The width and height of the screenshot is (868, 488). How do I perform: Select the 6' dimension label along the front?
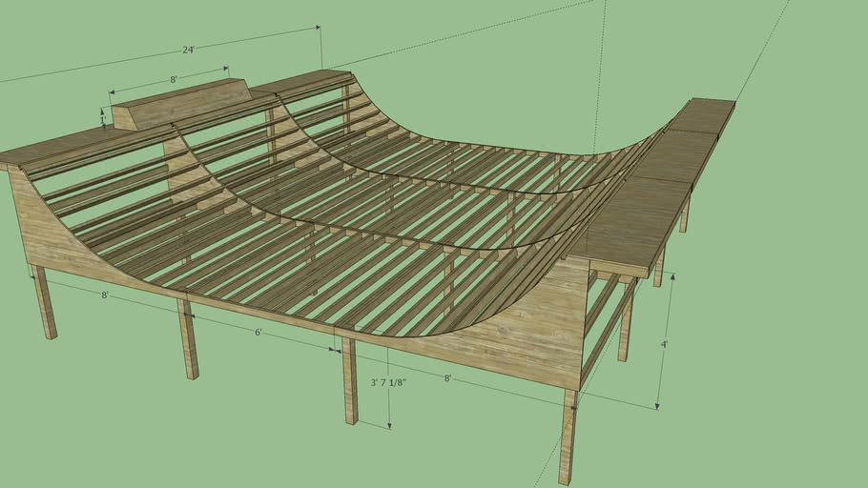pyautogui.click(x=258, y=334)
